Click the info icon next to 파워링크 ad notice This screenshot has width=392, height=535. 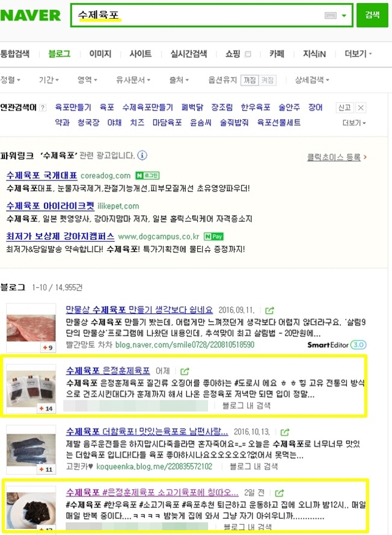[x=142, y=156]
